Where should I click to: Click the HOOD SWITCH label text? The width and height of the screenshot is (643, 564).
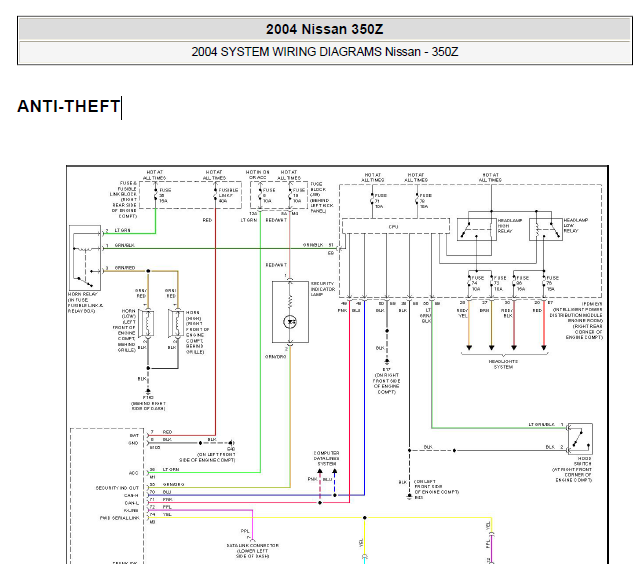[x=574, y=469]
